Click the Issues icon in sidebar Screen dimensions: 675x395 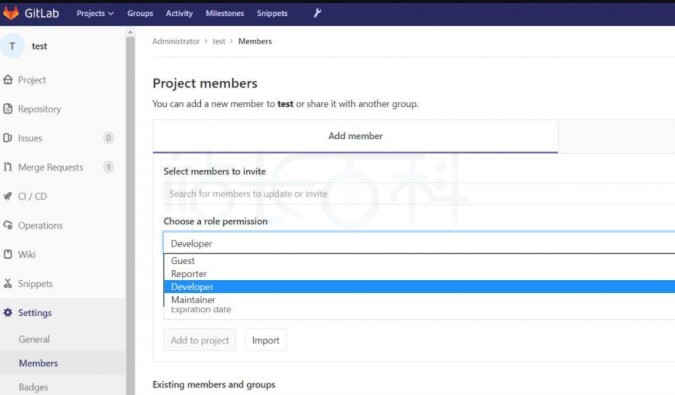(8, 138)
